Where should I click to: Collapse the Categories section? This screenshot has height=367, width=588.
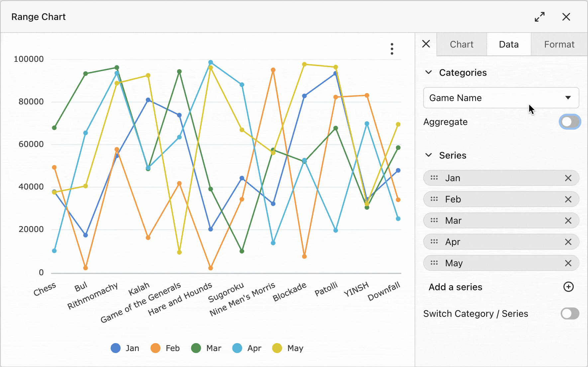[x=429, y=72]
